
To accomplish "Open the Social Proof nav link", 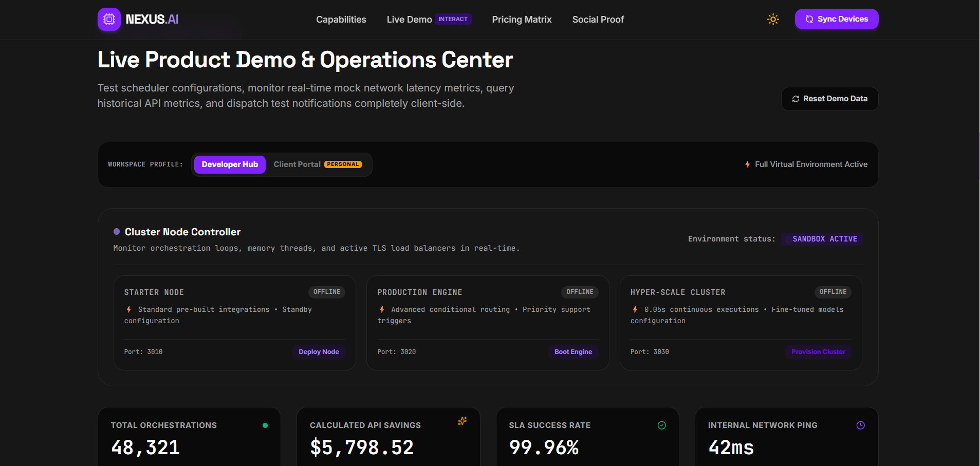I will [598, 20].
